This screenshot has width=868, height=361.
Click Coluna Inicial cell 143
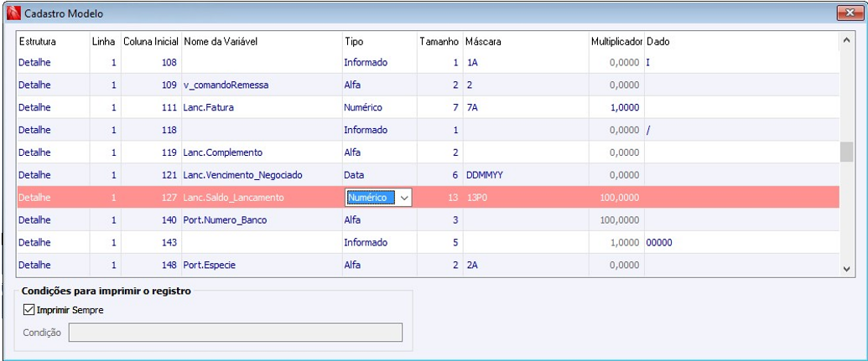coord(151,243)
